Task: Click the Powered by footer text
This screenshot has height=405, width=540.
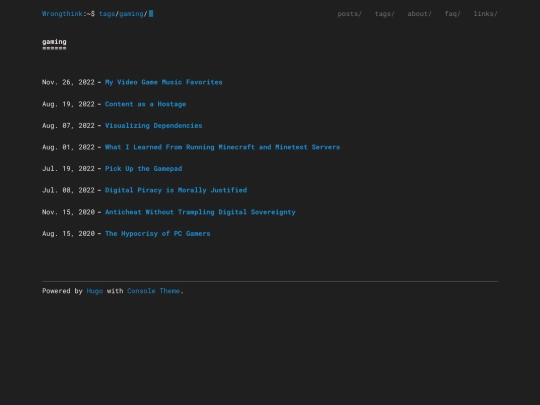Action: 62,291
